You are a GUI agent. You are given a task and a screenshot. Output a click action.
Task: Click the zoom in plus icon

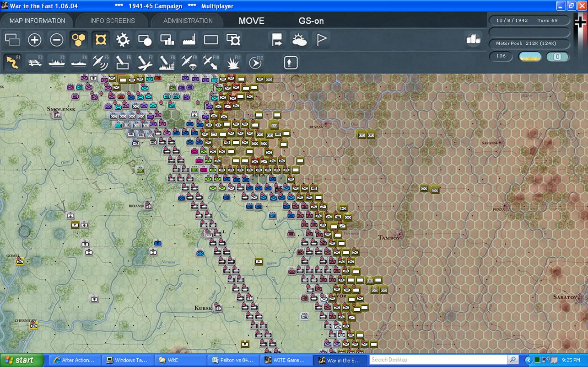tap(34, 40)
